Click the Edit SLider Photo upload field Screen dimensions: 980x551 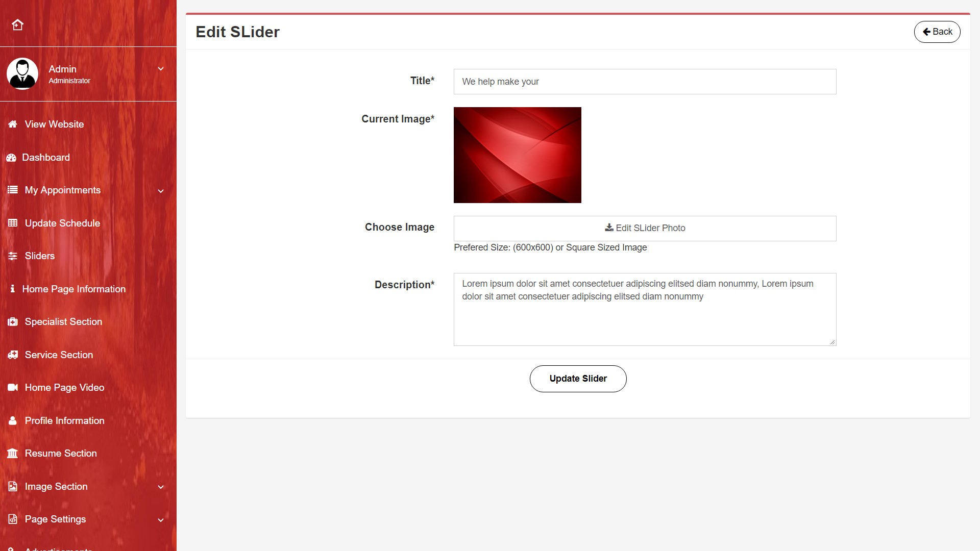[x=645, y=228]
